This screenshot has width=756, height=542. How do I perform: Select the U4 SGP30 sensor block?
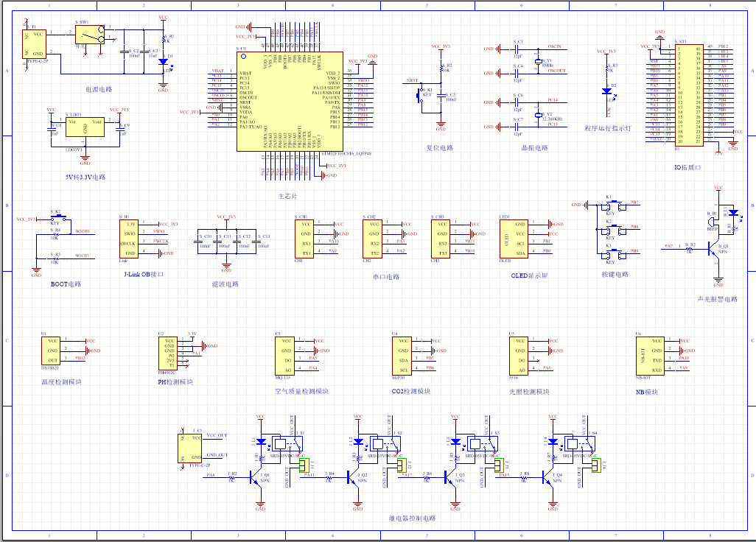click(402, 356)
